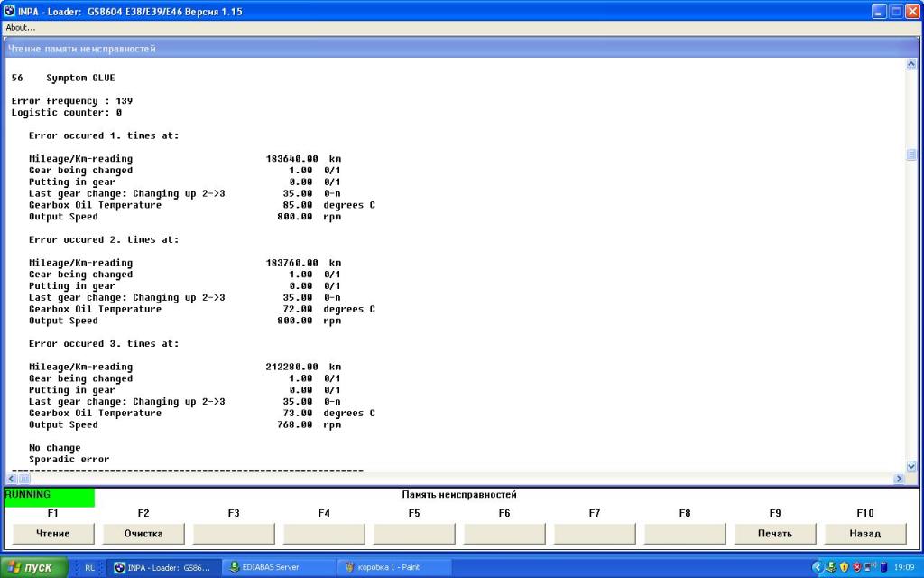Click the oil temperature value 85.00

(x=298, y=205)
